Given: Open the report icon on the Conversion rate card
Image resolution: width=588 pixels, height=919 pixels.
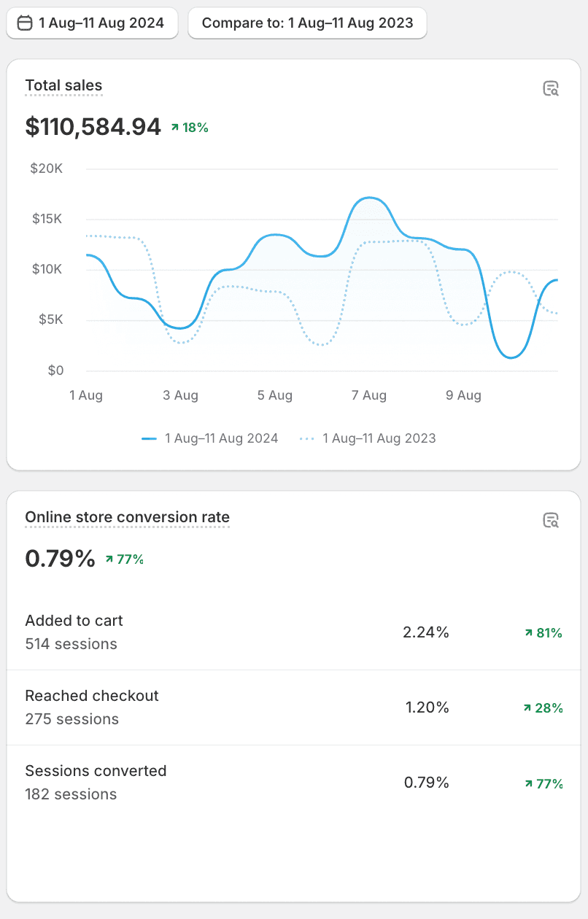Looking at the screenshot, I should click(551, 520).
